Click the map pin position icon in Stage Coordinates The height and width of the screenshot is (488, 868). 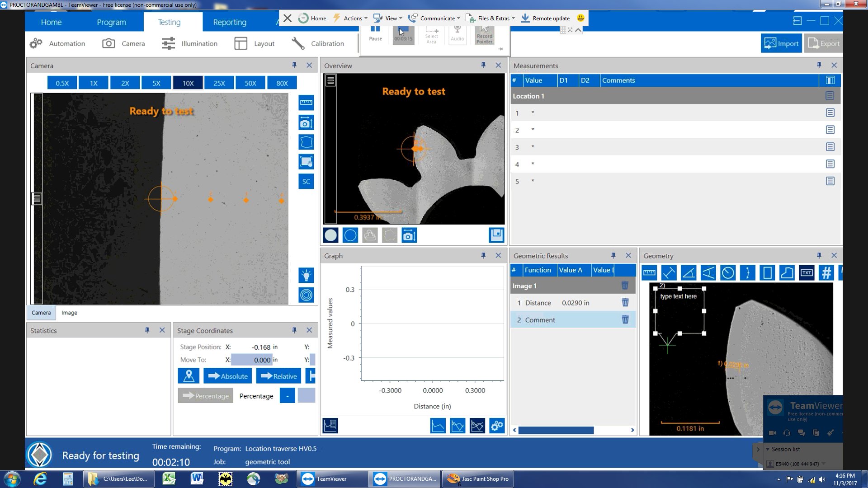189,376
